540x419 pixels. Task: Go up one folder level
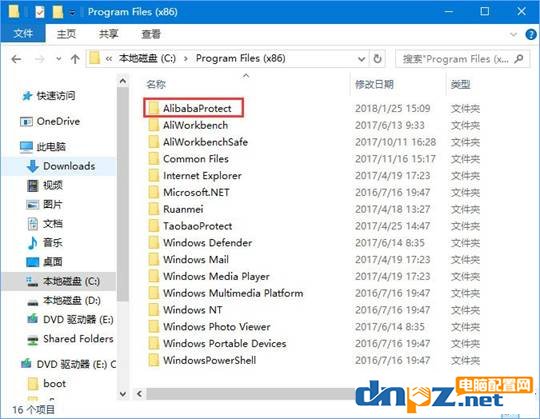pos(75,59)
